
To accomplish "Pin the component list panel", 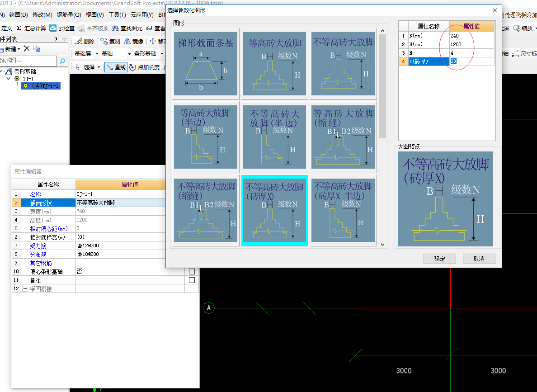I will click(56, 39).
